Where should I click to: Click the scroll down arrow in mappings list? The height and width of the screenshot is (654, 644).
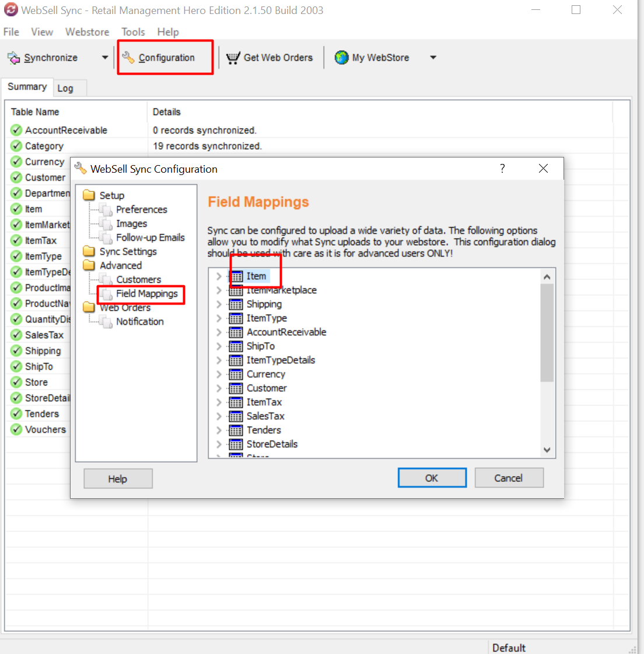(x=547, y=450)
